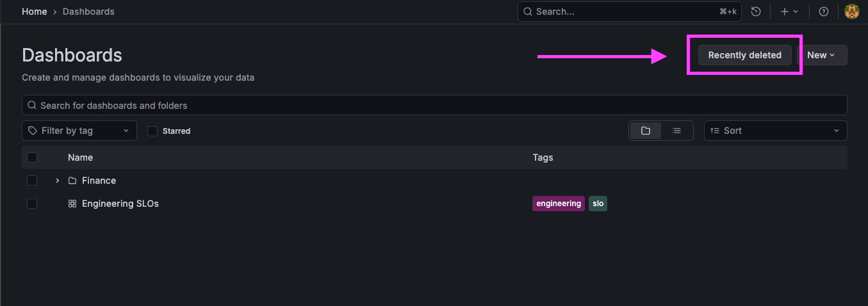The image size is (868, 306).
Task: Open the Filter by tag dropdown
Action: (x=79, y=131)
